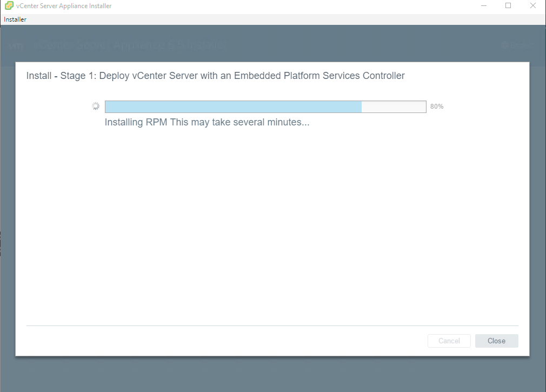Maximize the installer window
The image size is (546, 392).
(x=508, y=5)
